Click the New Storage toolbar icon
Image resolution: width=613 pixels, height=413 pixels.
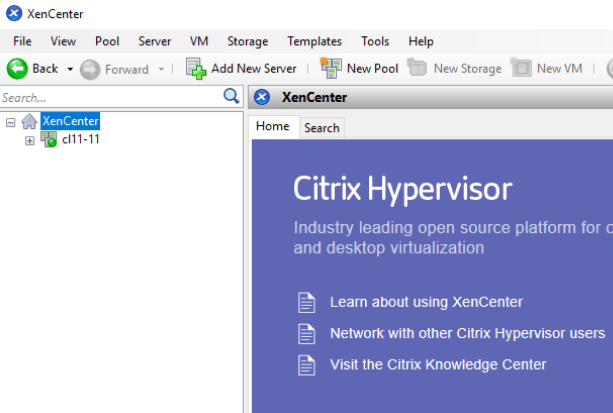pos(417,67)
